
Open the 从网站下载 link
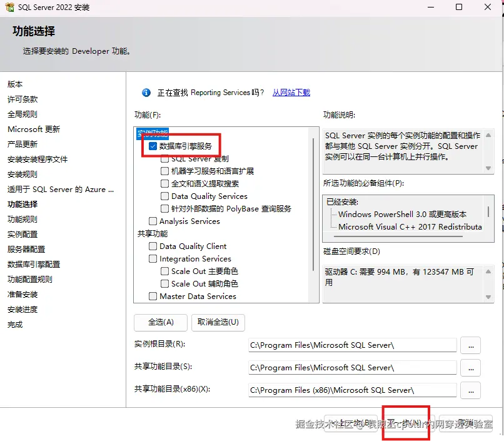click(291, 93)
